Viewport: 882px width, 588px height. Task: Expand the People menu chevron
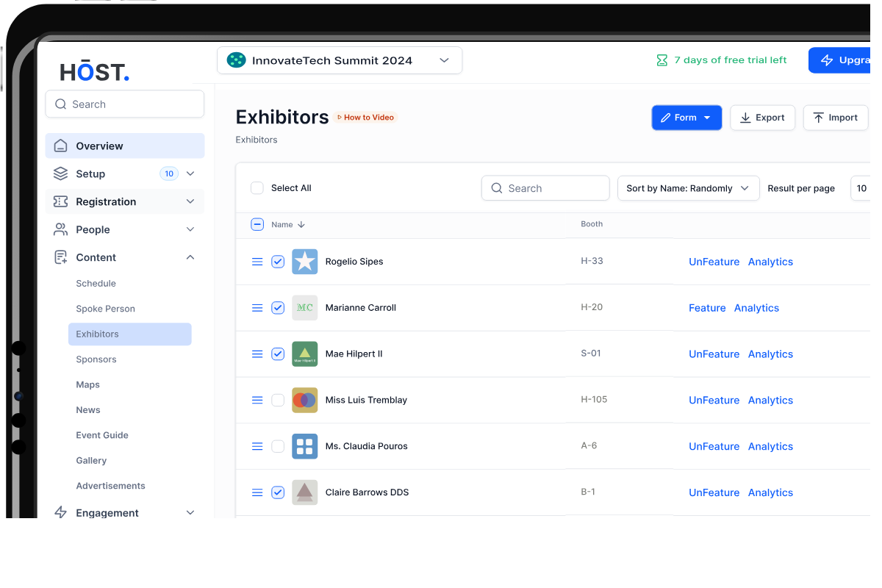[x=190, y=229]
